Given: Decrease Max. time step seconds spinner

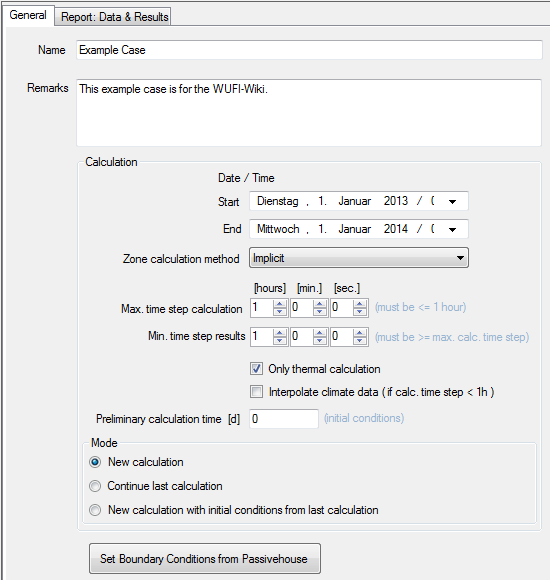Looking at the screenshot, I should [360, 312].
